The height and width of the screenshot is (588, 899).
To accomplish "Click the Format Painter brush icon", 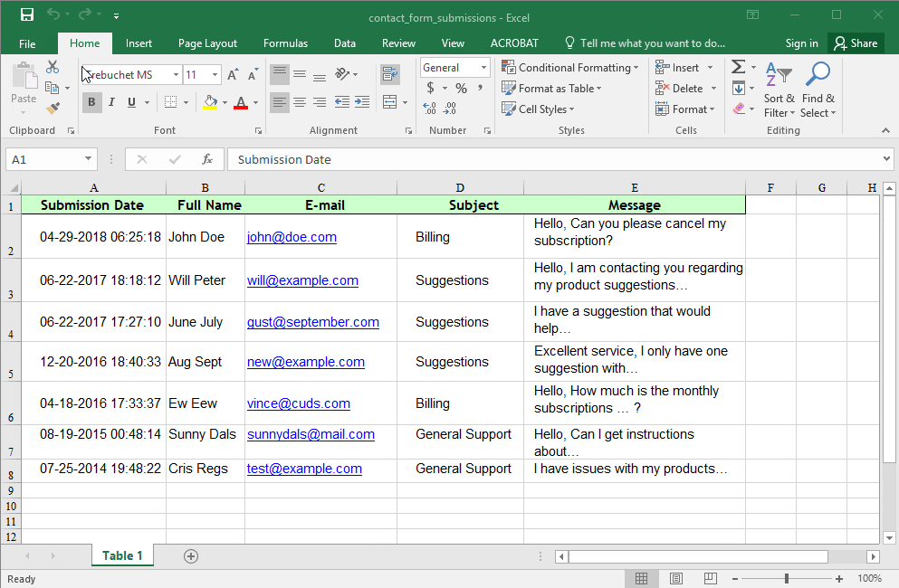I will click(53, 109).
